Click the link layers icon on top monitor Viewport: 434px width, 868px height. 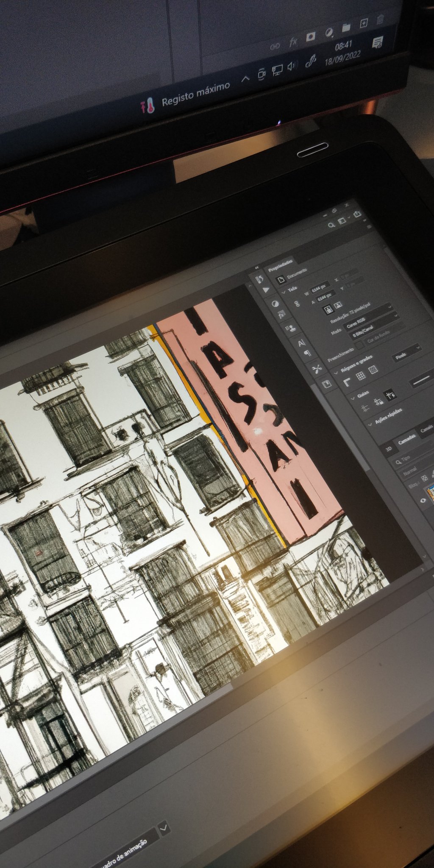[275, 46]
